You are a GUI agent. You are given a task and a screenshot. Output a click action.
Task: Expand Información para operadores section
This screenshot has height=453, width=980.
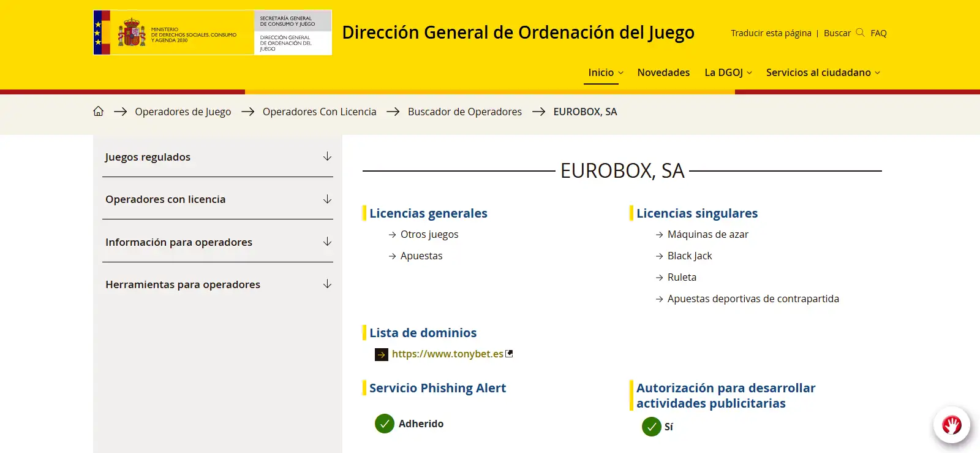click(x=217, y=242)
